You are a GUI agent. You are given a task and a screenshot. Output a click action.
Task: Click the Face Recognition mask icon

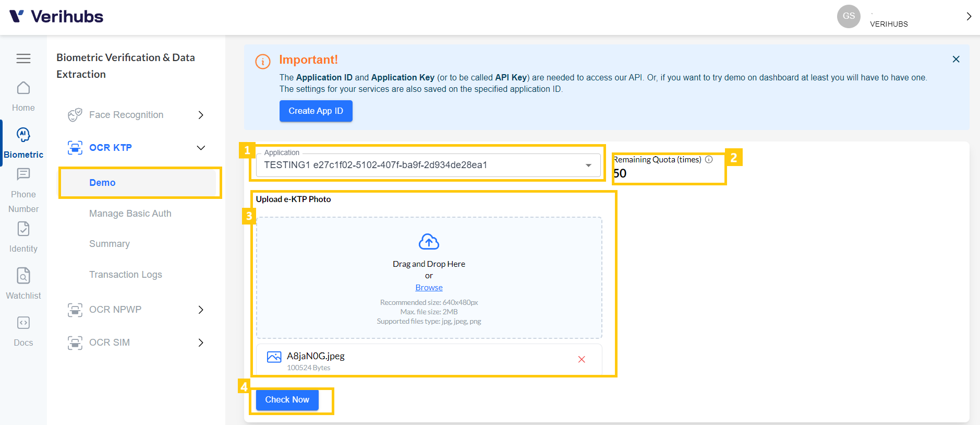pyautogui.click(x=75, y=115)
